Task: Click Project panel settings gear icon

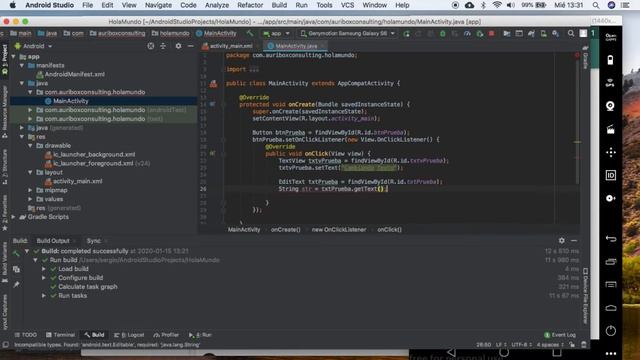Action: pos(178,46)
